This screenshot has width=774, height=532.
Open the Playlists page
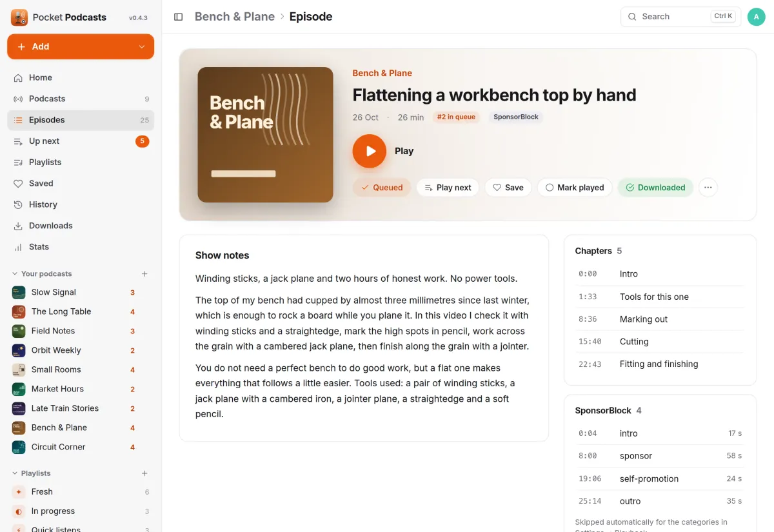(x=81, y=163)
